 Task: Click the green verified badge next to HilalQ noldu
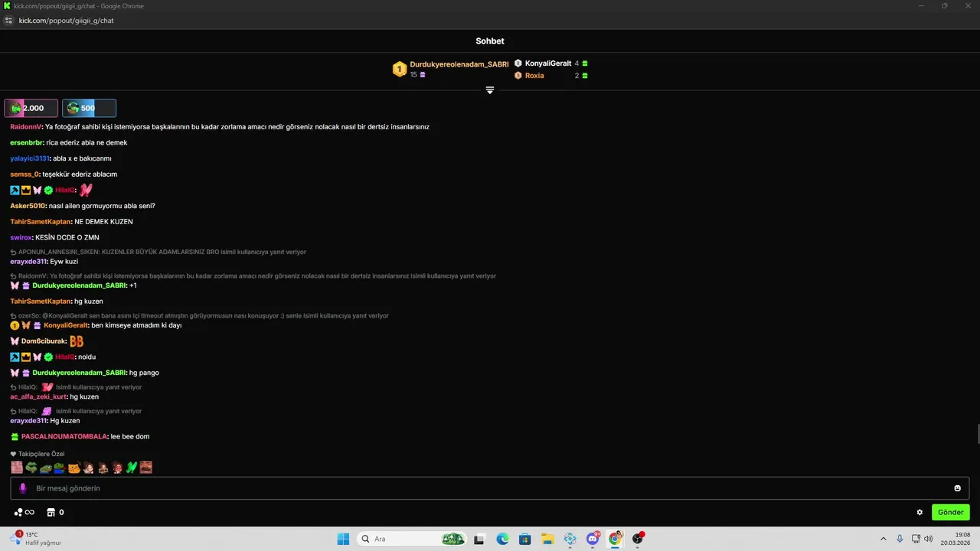coord(48,357)
